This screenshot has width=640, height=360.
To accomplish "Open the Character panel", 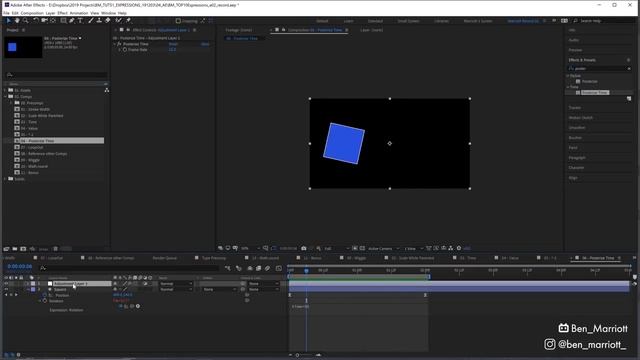I will [576, 167].
